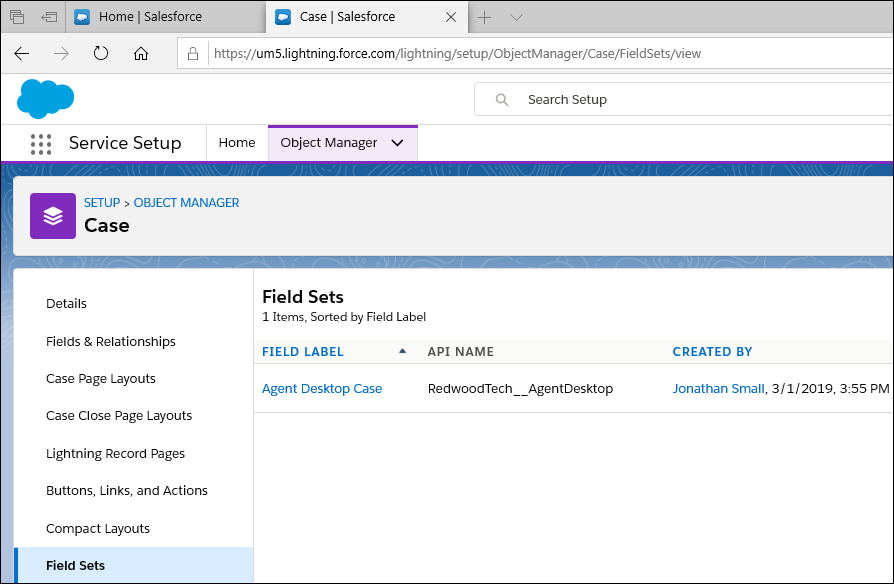Click the Service Setup app name

[x=125, y=143]
